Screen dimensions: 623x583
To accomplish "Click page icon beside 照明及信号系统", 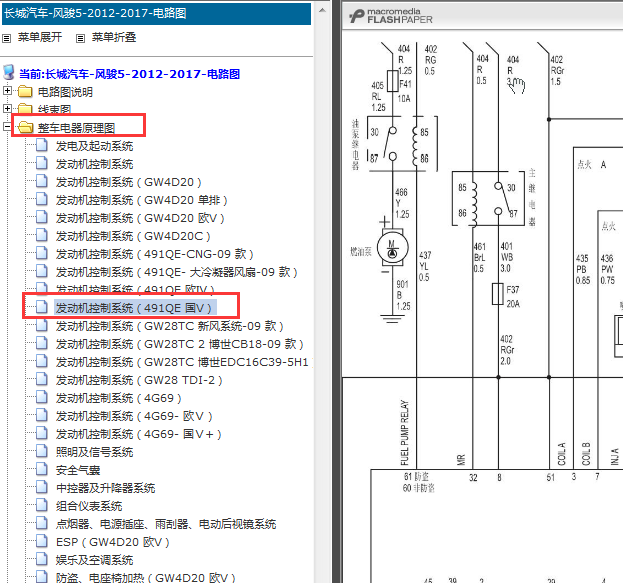I will pos(42,451).
